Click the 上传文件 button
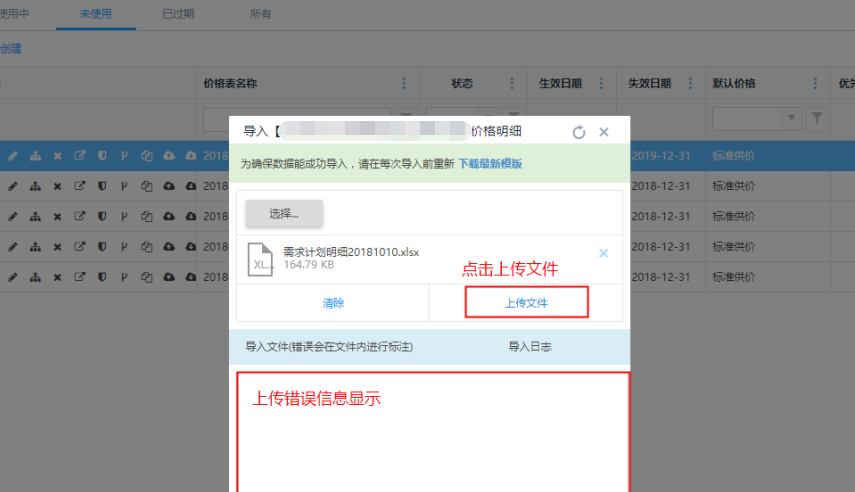Screen dimensions: 855x492 click(526, 302)
